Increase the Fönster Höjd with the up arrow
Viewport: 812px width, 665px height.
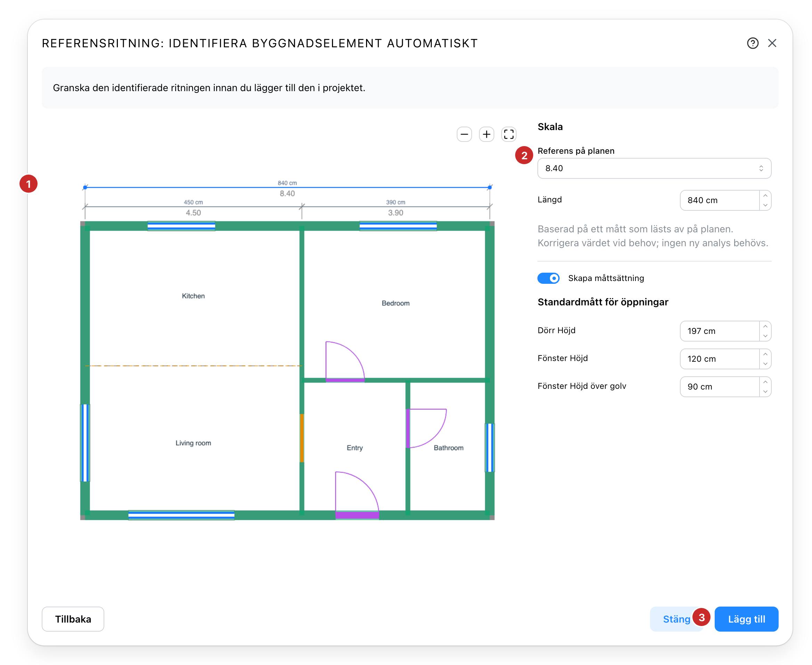(765, 354)
